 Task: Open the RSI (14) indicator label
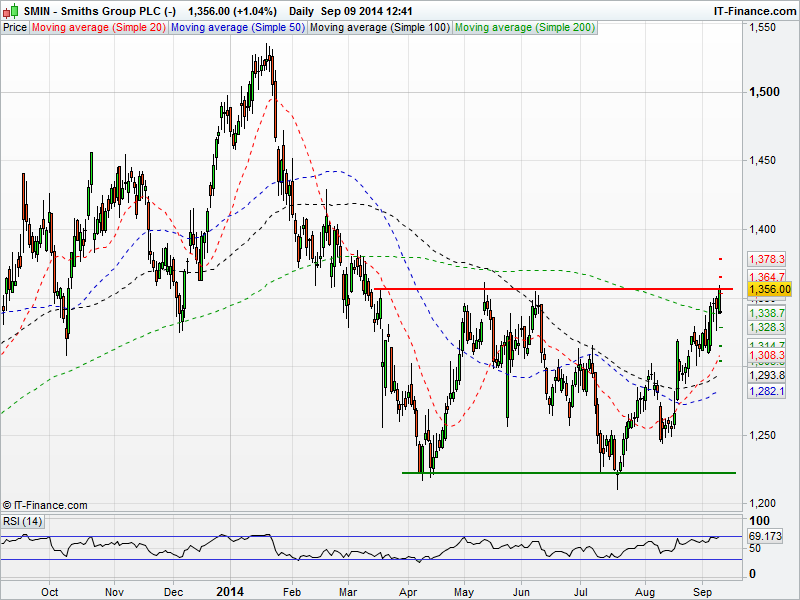pyautogui.click(x=22, y=521)
